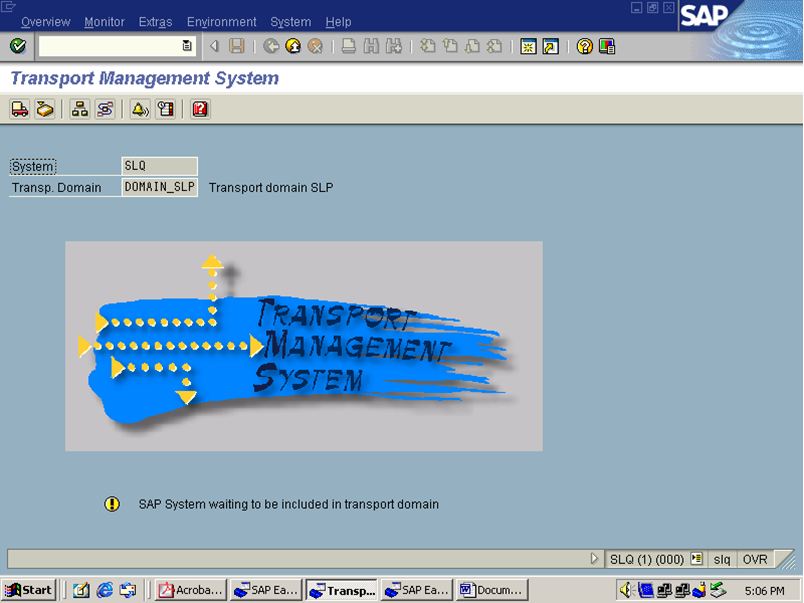Click the yellow warning exclamation icon
This screenshot has height=603, width=804.
(112, 504)
